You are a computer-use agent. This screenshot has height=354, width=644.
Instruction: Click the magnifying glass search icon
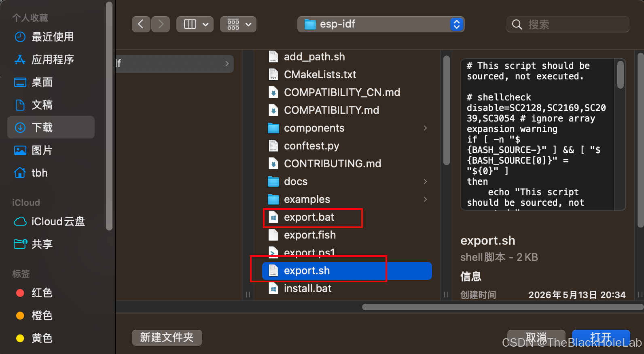coord(517,25)
